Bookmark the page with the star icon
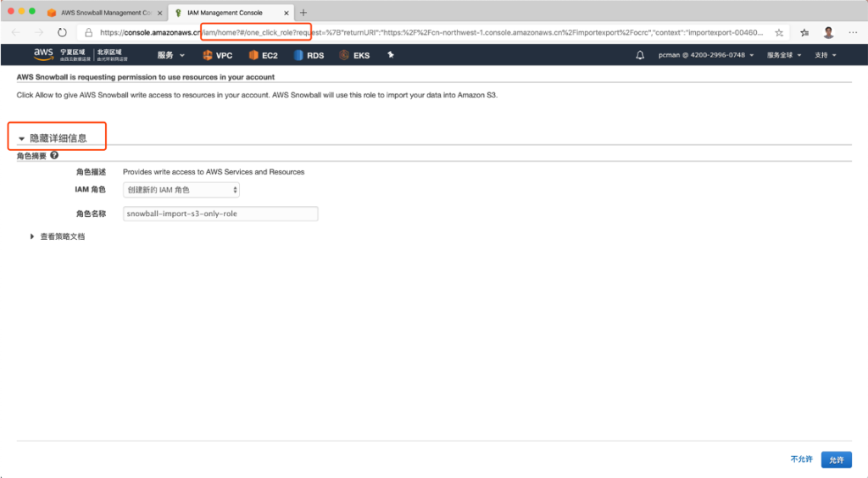The height and width of the screenshot is (478, 868). (x=779, y=32)
